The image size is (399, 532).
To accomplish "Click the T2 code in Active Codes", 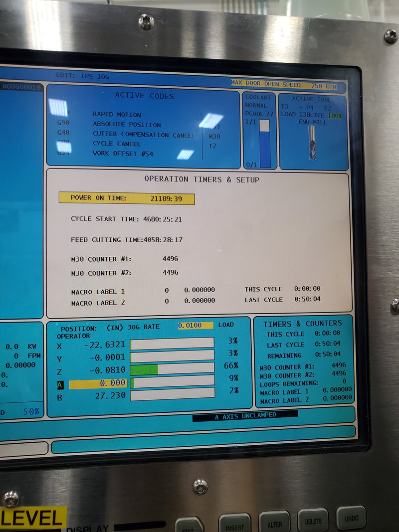I will [212, 146].
